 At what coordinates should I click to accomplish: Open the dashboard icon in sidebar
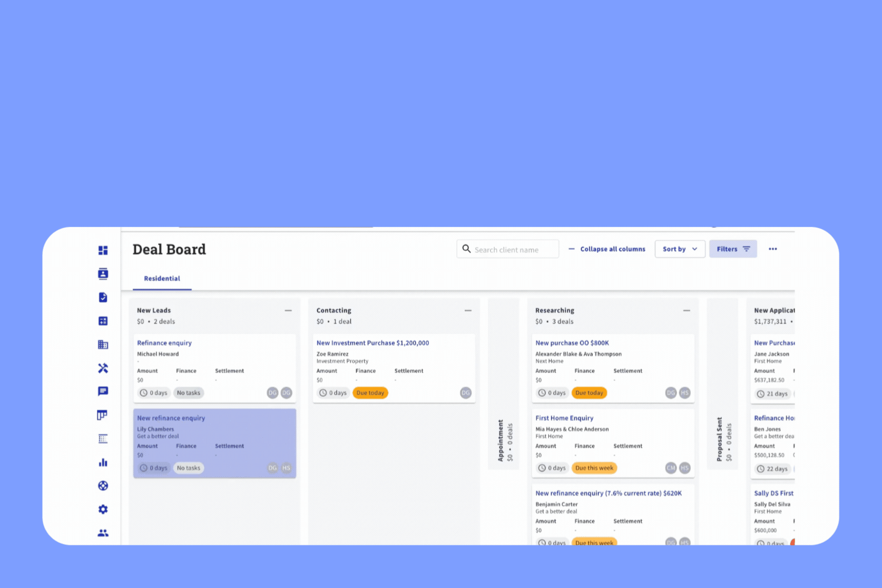[103, 250]
